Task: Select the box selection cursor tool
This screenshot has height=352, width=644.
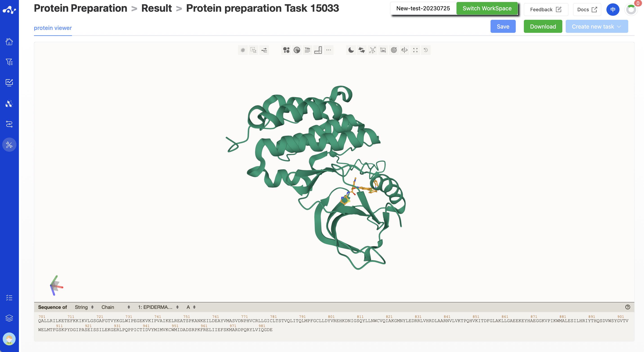Action: 254,50
